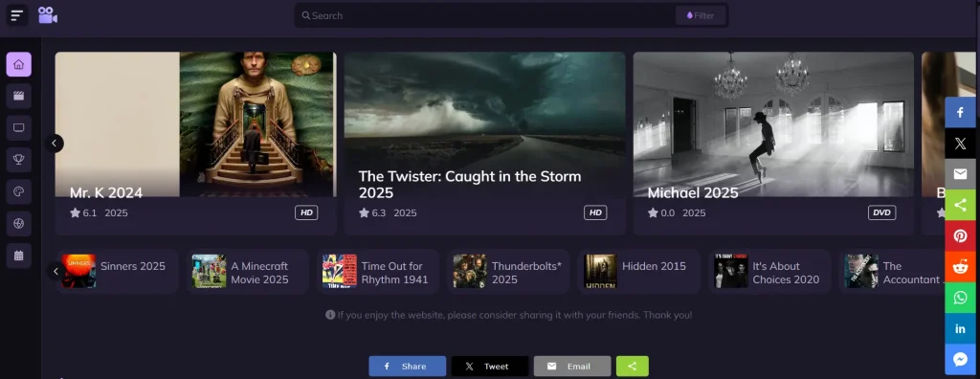Click HD badge on Mr. K card
This screenshot has height=379, width=980.
coord(306,212)
